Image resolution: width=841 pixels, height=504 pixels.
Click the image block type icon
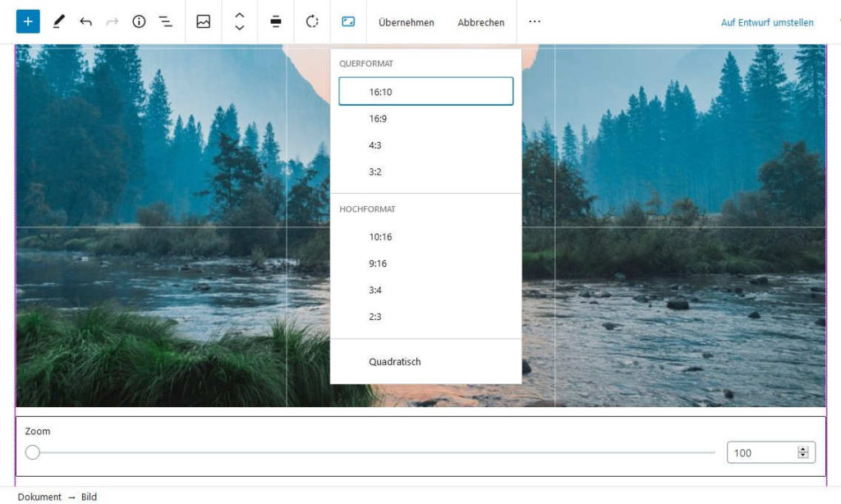pos(204,22)
